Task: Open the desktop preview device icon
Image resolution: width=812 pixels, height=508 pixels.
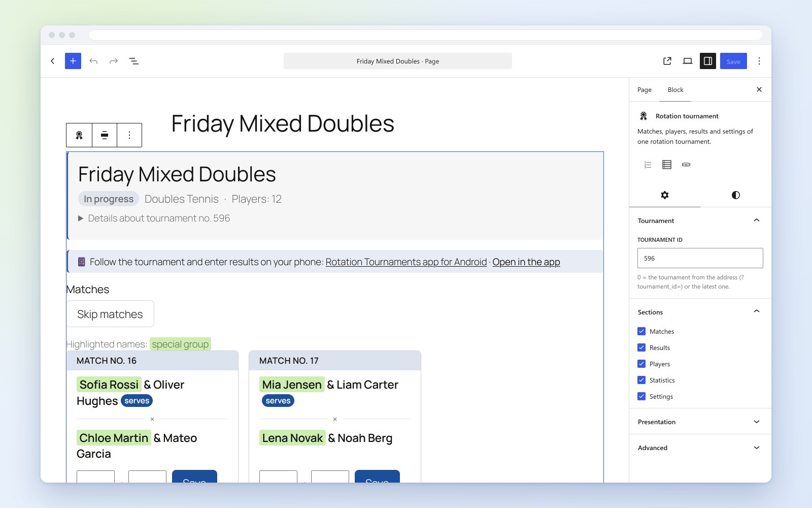Action: point(688,61)
